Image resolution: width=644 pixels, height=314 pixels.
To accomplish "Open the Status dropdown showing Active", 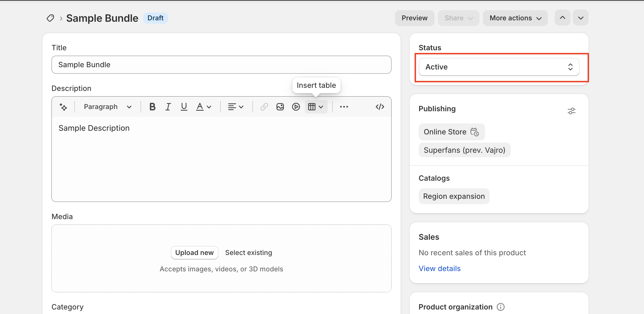I will (499, 67).
